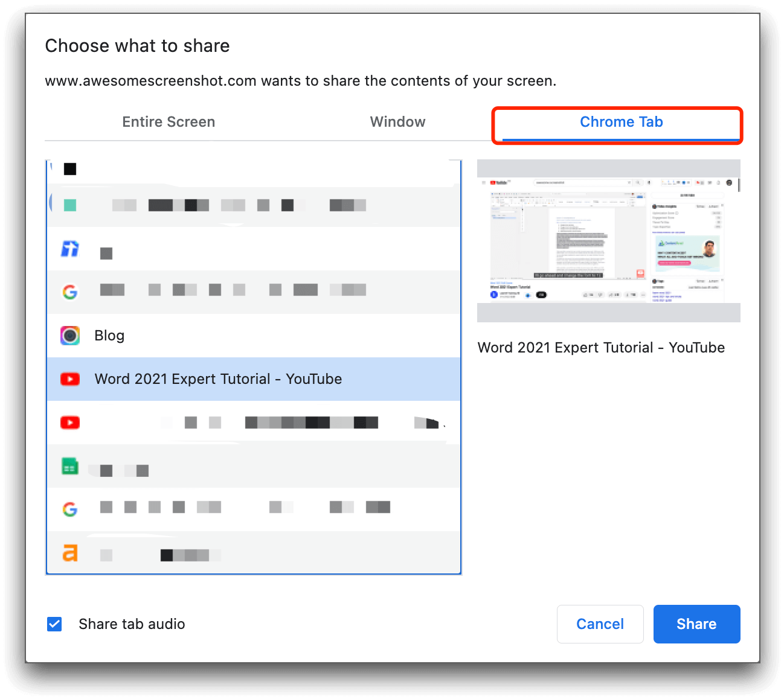Select the Chrome Tab option
The height and width of the screenshot is (699, 784).
coord(621,122)
